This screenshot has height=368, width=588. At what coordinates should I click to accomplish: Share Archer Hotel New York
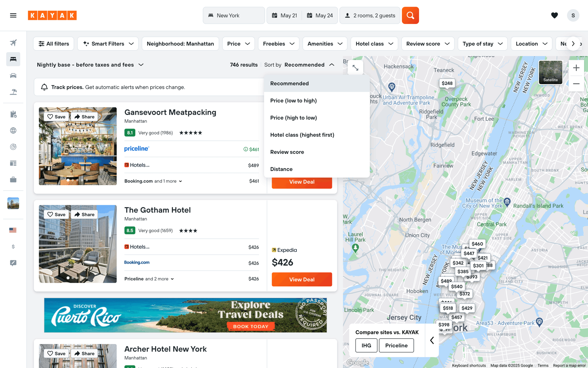84,353
